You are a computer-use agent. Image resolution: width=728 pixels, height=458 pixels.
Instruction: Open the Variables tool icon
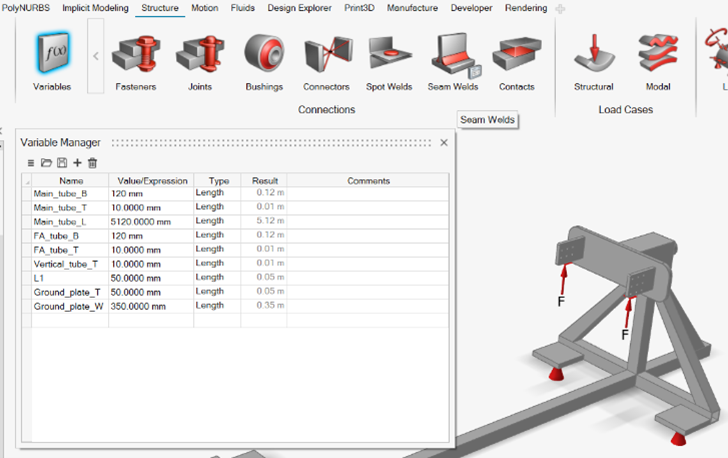[x=52, y=53]
